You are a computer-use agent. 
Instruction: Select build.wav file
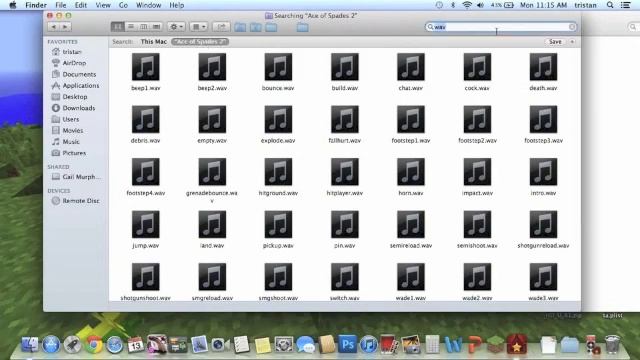345,67
